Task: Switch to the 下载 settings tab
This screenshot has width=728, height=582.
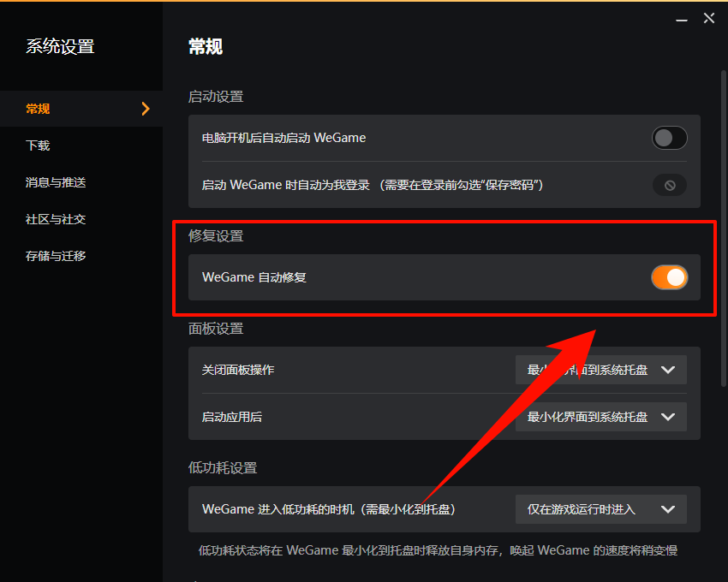Action: point(37,145)
